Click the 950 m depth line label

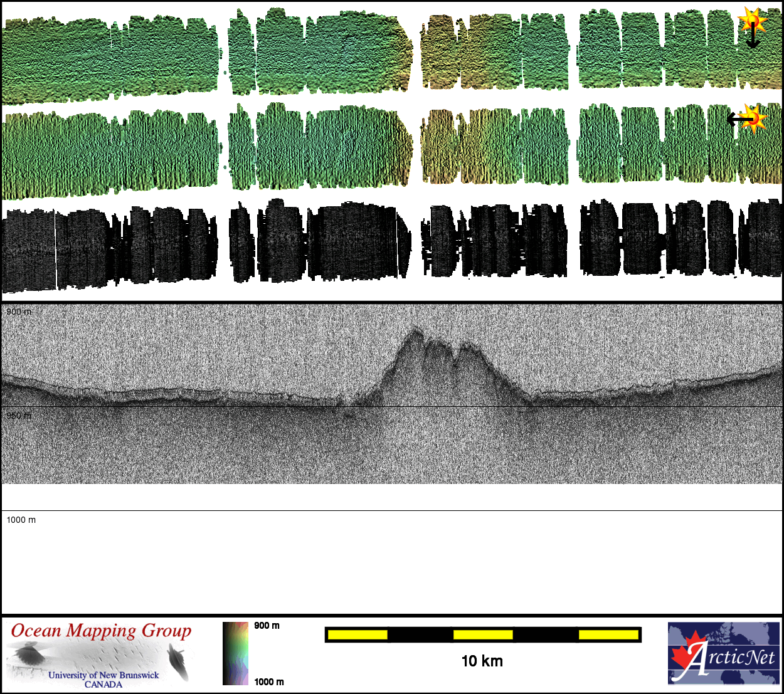click(x=19, y=416)
